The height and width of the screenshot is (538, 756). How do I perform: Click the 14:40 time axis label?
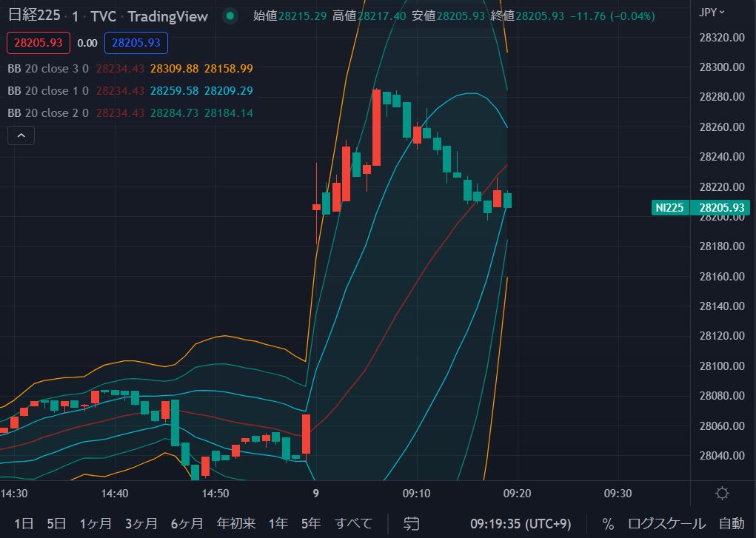pyautogui.click(x=115, y=494)
